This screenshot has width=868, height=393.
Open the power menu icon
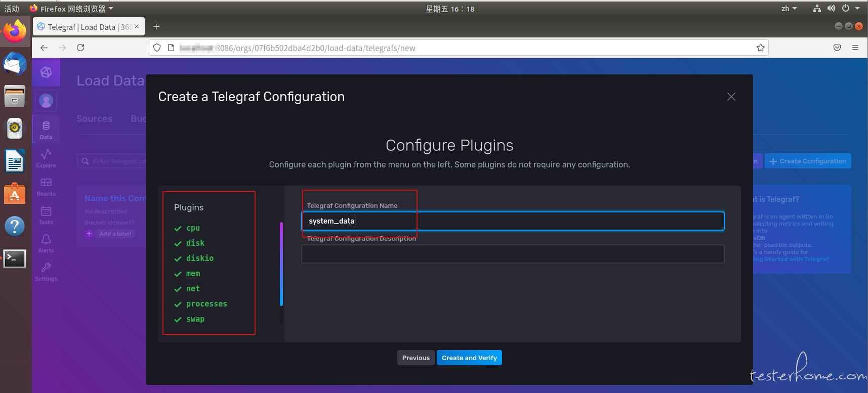[846, 8]
